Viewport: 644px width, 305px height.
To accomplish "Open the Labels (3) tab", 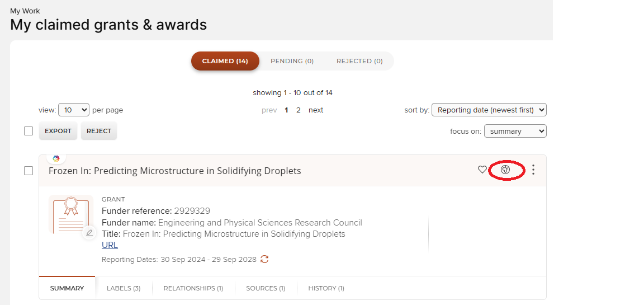I will point(124,288).
